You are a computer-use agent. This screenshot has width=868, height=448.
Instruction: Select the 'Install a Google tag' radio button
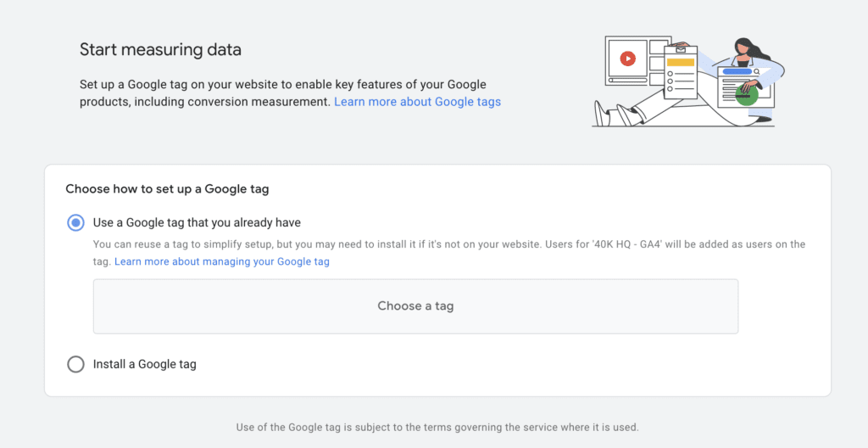click(x=76, y=364)
